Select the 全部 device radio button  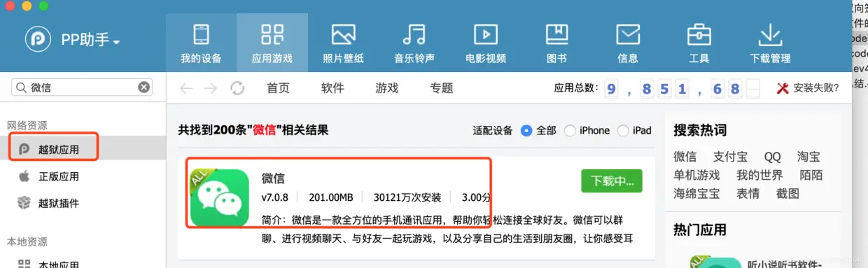click(x=526, y=130)
